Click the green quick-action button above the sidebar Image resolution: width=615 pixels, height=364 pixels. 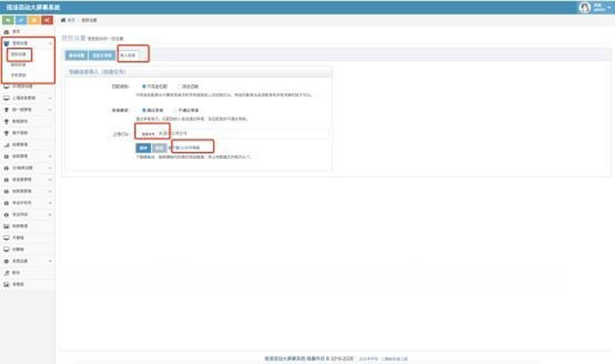8,20
